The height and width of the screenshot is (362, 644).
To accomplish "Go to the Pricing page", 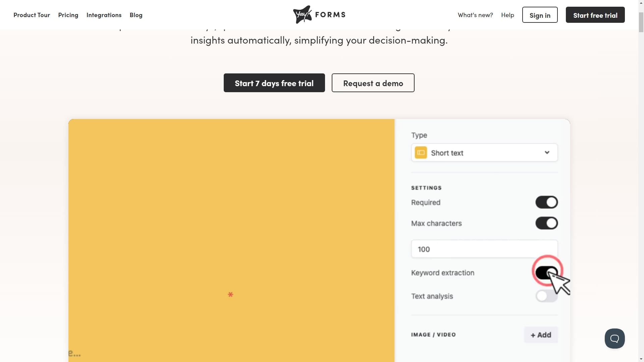I will click(x=68, y=15).
